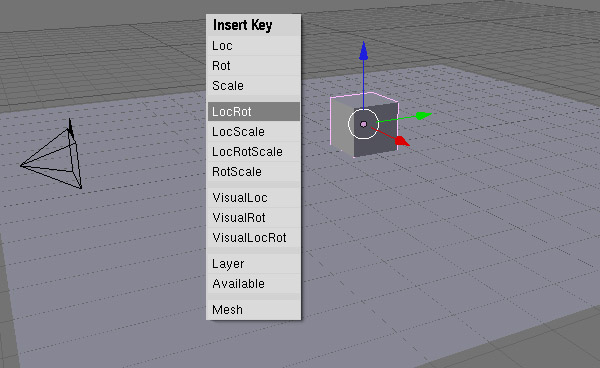Select Loc in Insert Key menu

click(x=254, y=46)
